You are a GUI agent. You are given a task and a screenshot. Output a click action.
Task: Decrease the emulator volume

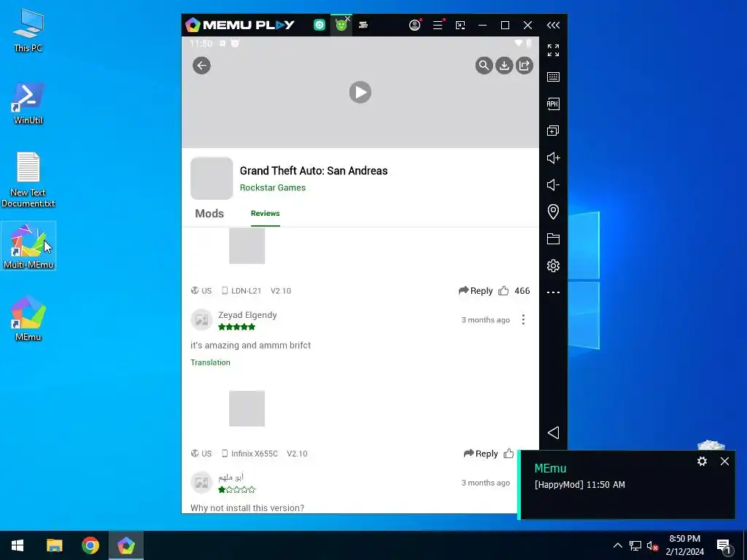pyautogui.click(x=553, y=184)
